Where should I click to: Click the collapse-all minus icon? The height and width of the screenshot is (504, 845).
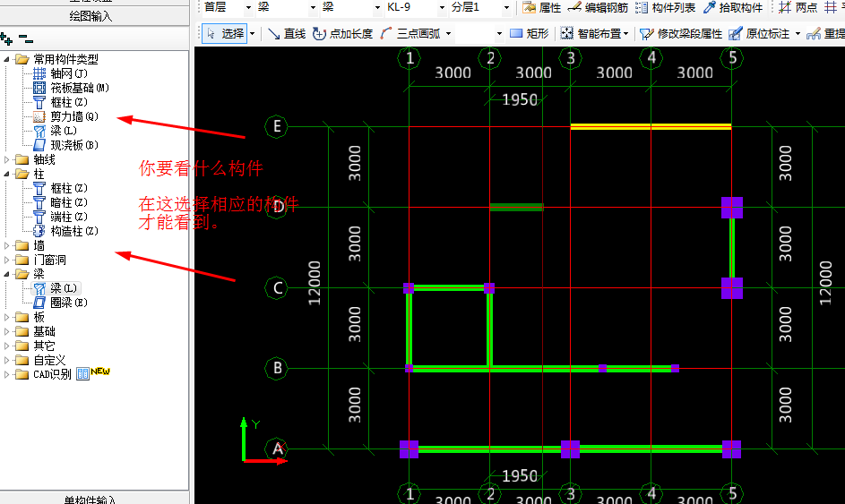click(25, 38)
